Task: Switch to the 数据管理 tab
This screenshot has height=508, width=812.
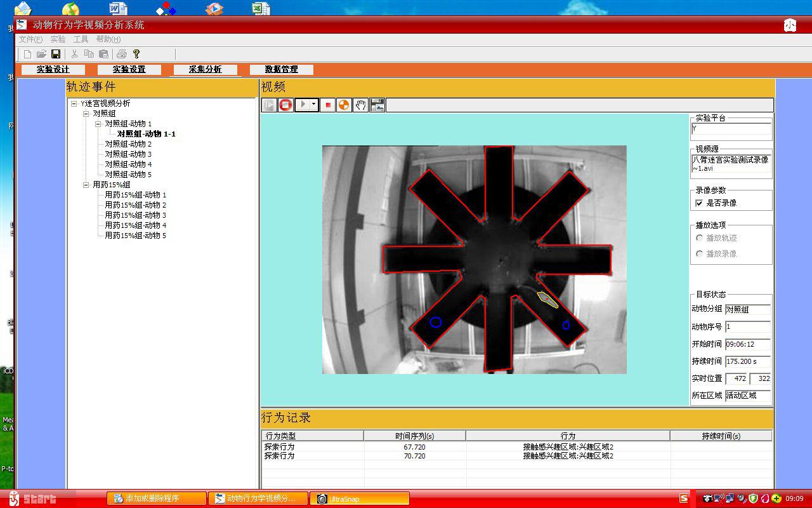Action: pos(282,70)
